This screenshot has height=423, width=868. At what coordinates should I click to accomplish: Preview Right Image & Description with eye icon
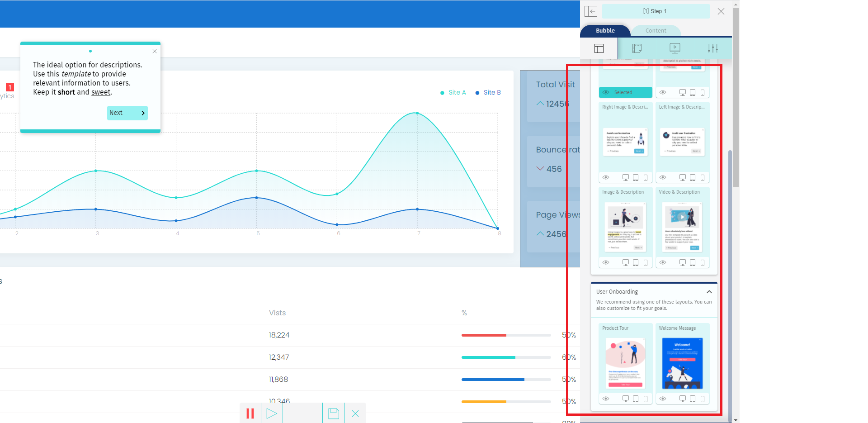coord(606,178)
